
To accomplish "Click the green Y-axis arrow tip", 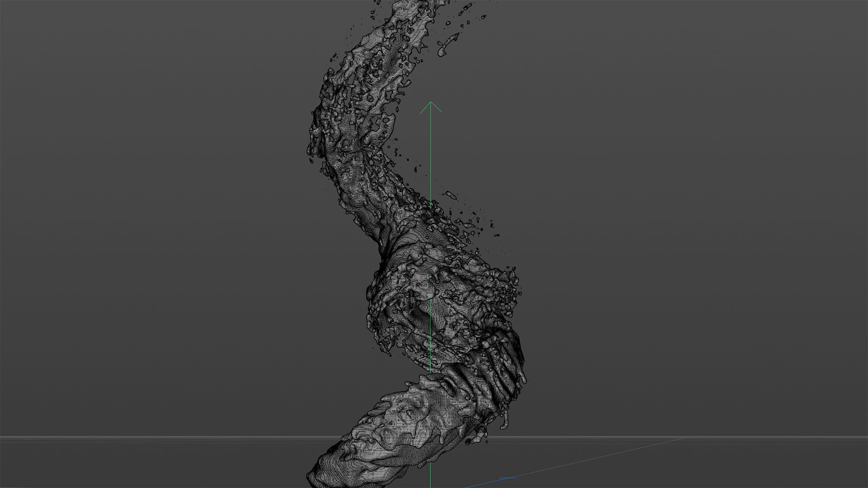I will 430,108.
